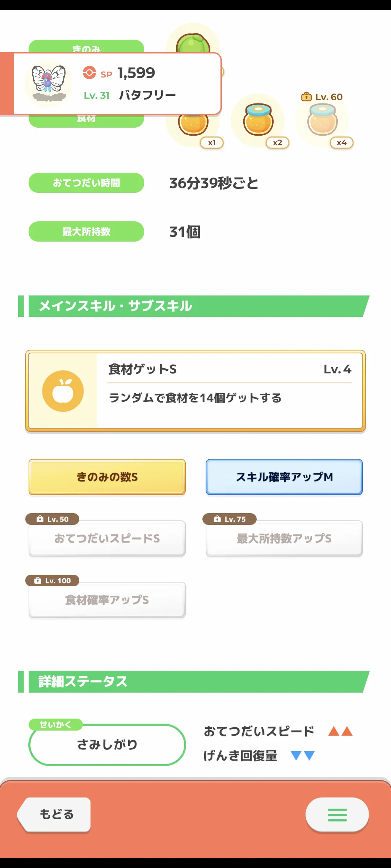The width and height of the screenshot is (391, 868).
Task: Tap the おてつだい時間 label
Action: point(87,183)
